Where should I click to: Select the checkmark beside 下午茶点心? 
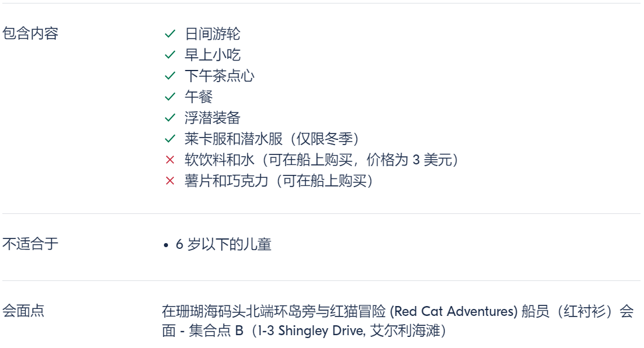click(x=170, y=76)
